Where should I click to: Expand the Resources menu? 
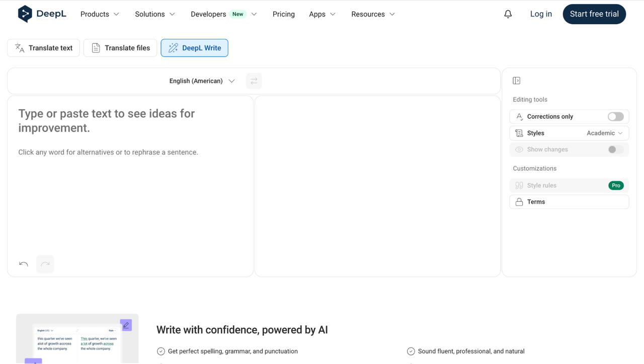point(373,14)
